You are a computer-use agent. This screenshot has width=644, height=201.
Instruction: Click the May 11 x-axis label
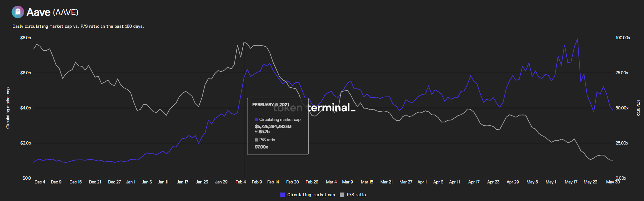pyautogui.click(x=552, y=182)
